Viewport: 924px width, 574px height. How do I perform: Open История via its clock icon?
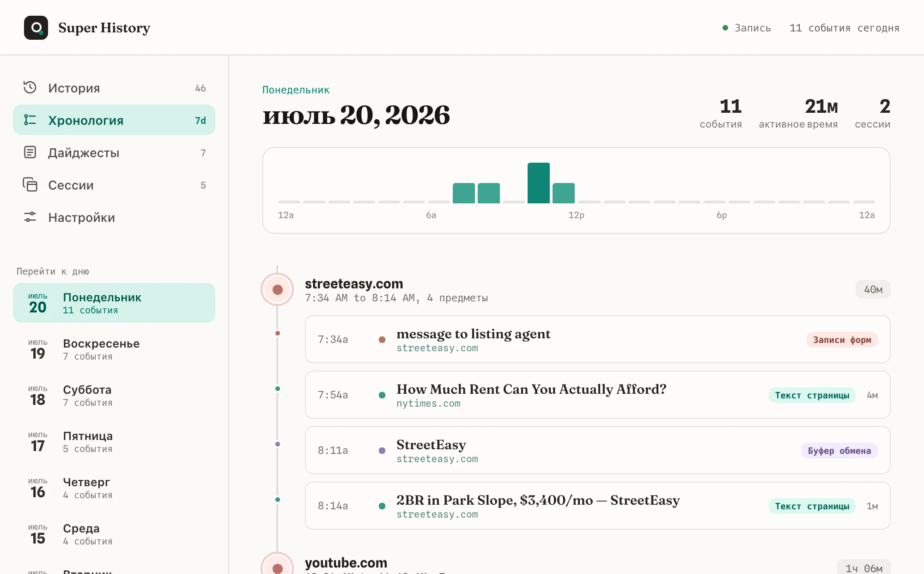[30, 87]
